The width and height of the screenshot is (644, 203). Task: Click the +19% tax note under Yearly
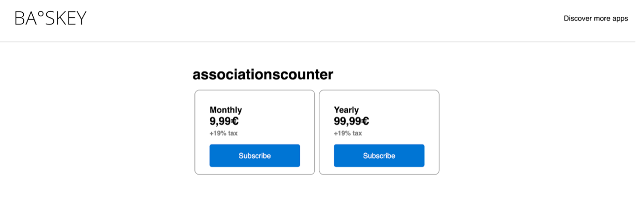pos(347,133)
